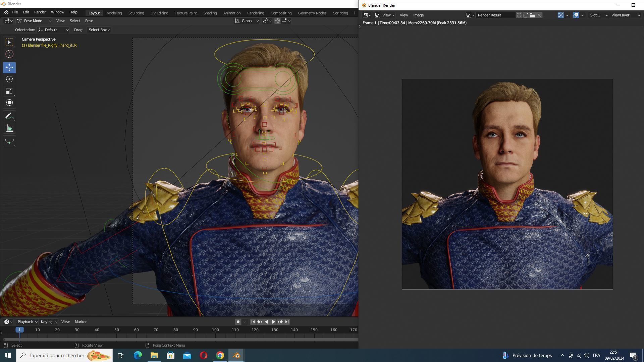This screenshot has width=644, height=362.
Task: Select the Transform tool
Action: 9,103
